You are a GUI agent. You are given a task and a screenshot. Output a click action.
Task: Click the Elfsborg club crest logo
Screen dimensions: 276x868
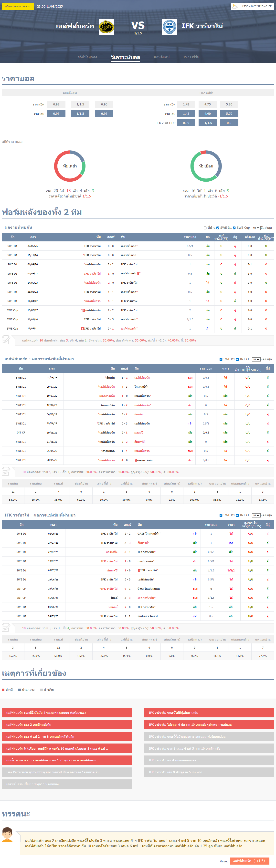(106, 27)
